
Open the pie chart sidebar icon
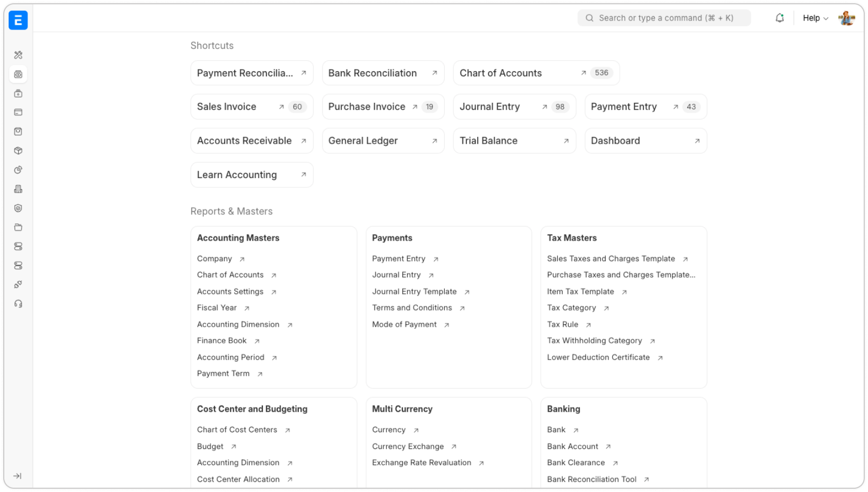click(18, 170)
